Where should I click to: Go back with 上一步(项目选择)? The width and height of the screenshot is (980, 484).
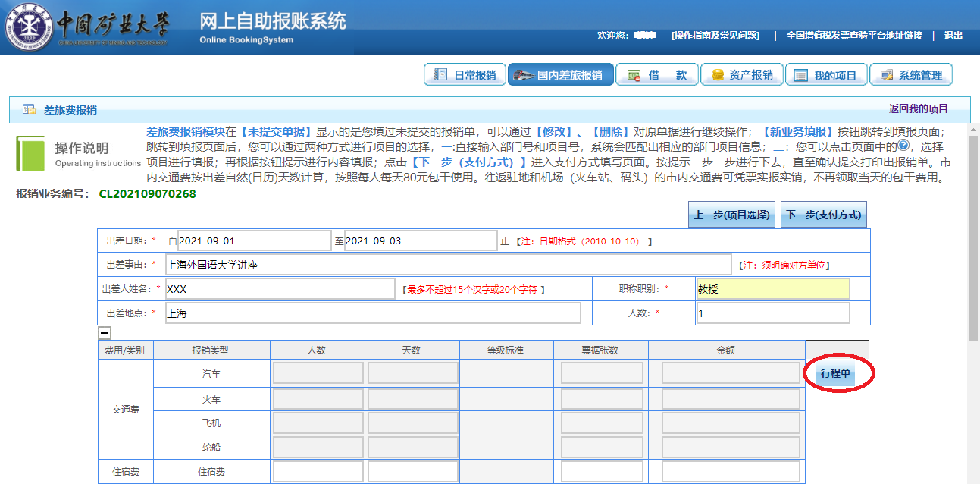coord(731,215)
